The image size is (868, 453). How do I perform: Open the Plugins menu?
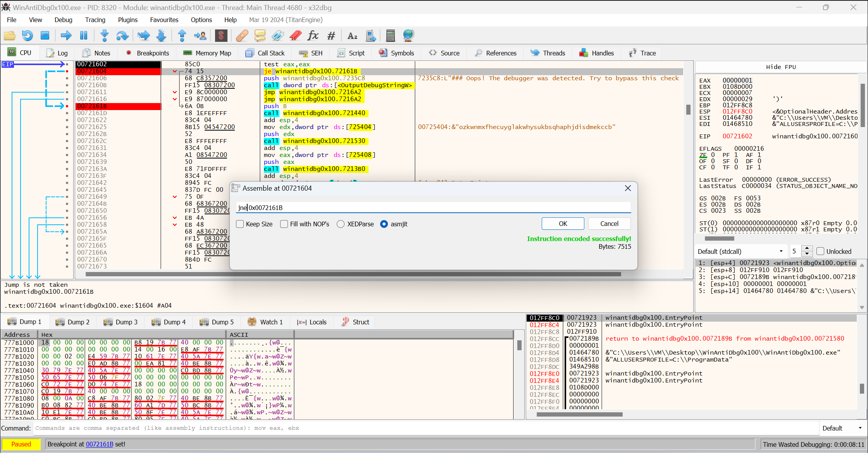(127, 20)
